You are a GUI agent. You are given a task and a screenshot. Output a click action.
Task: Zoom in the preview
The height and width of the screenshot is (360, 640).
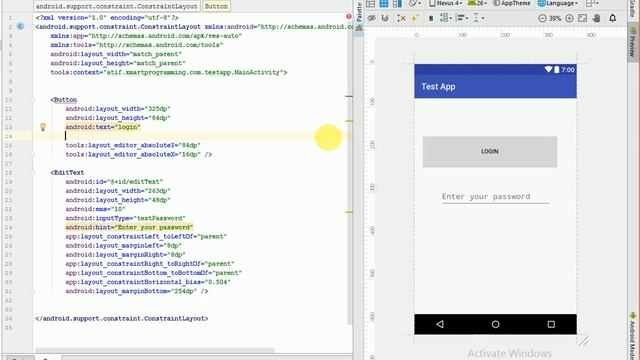coord(569,18)
